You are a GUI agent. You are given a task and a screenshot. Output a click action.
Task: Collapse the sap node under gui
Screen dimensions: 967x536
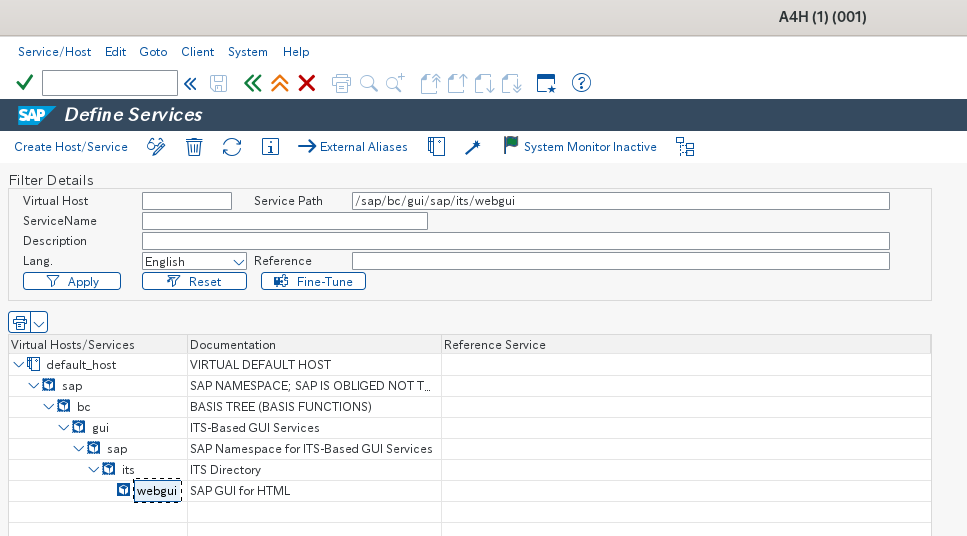pyautogui.click(x=78, y=448)
